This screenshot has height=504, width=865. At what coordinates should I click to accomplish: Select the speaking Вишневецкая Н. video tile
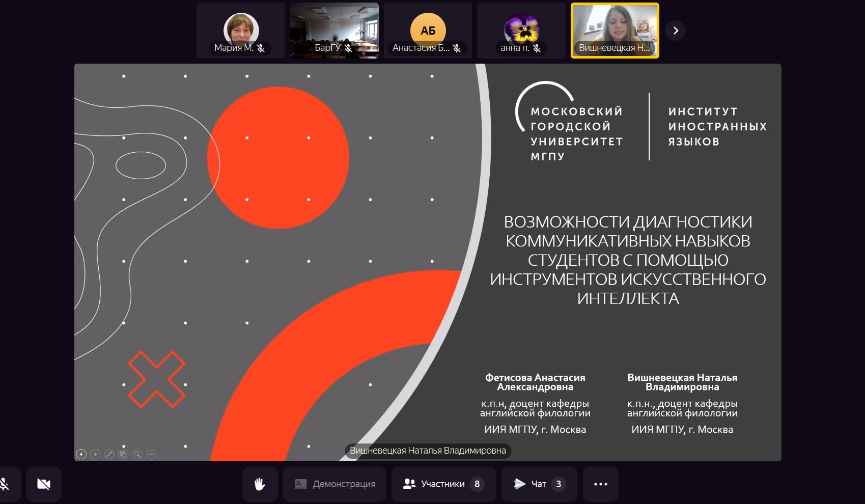coord(615,31)
